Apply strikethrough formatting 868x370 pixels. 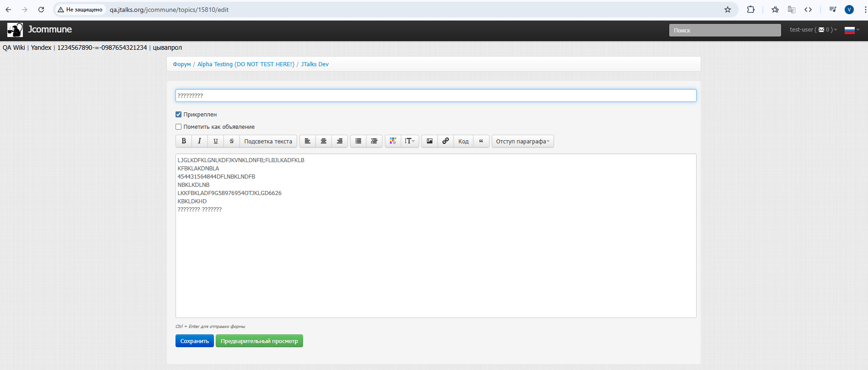point(232,141)
